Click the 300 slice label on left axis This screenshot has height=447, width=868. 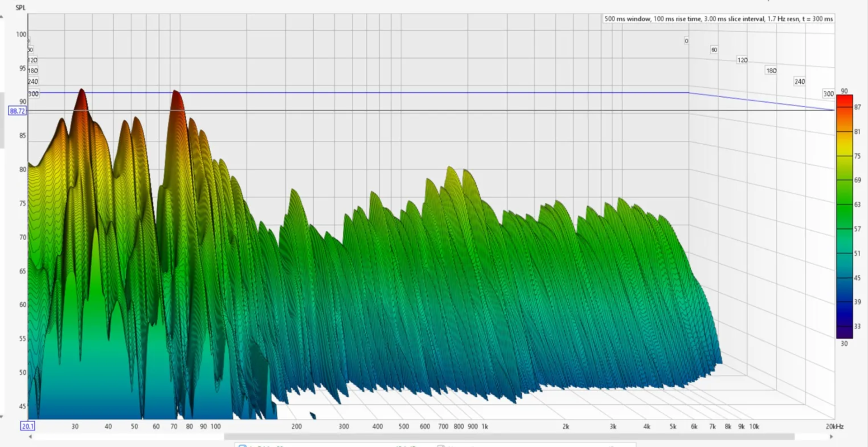click(33, 94)
